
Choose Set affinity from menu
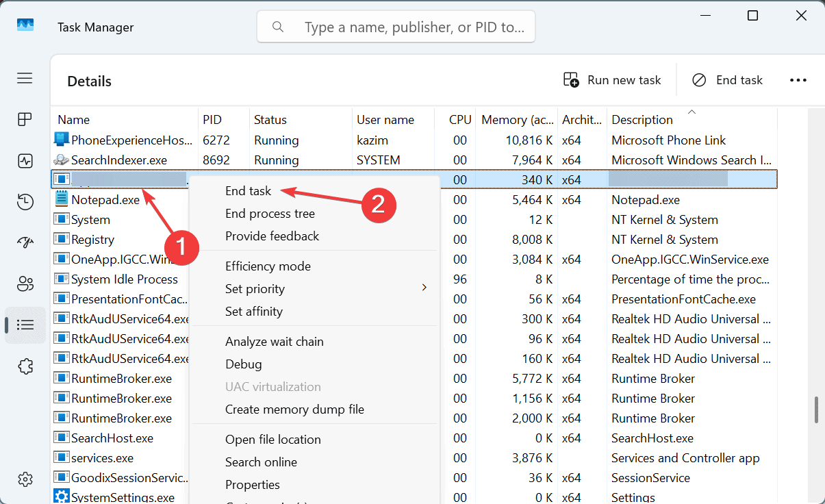coord(253,312)
